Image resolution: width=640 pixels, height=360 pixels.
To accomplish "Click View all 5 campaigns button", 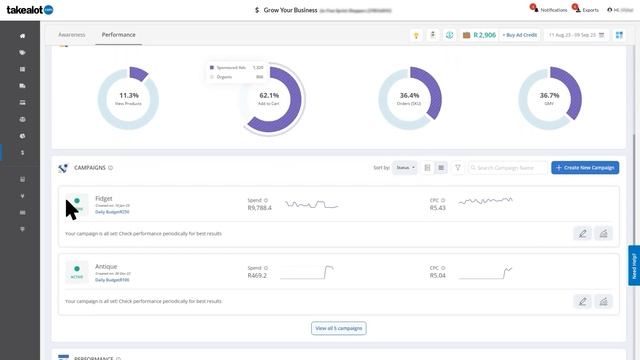I will [338, 328].
